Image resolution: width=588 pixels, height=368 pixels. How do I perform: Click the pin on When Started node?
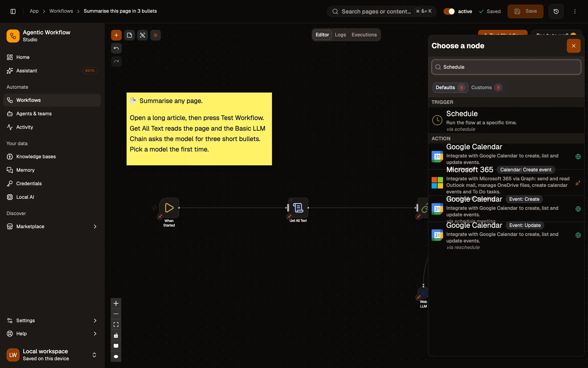tap(160, 217)
